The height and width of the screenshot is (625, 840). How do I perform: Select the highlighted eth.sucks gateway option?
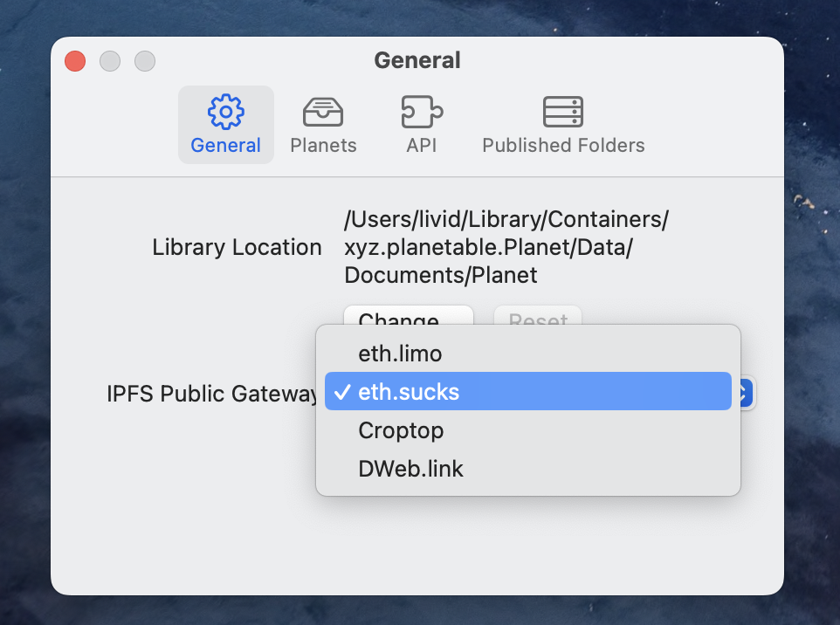(409, 393)
